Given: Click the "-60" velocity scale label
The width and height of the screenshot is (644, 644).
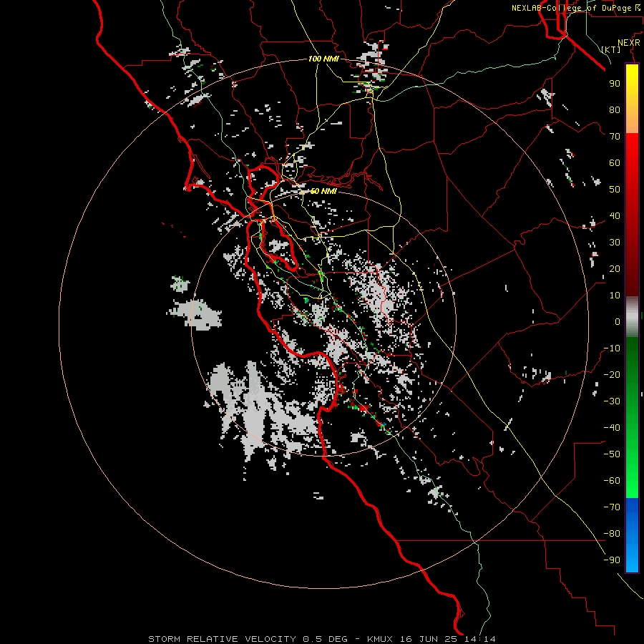Looking at the screenshot, I should (612, 481).
